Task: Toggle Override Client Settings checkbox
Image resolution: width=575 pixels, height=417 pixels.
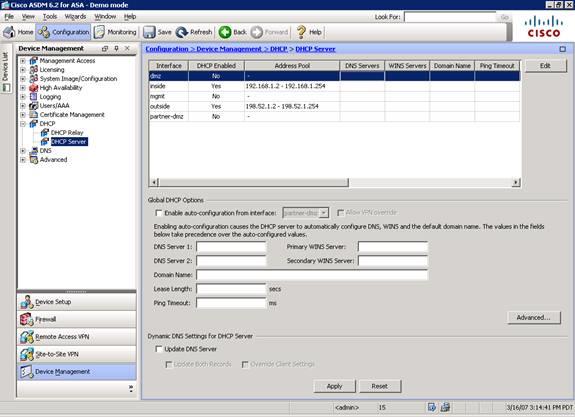Action: [245, 364]
